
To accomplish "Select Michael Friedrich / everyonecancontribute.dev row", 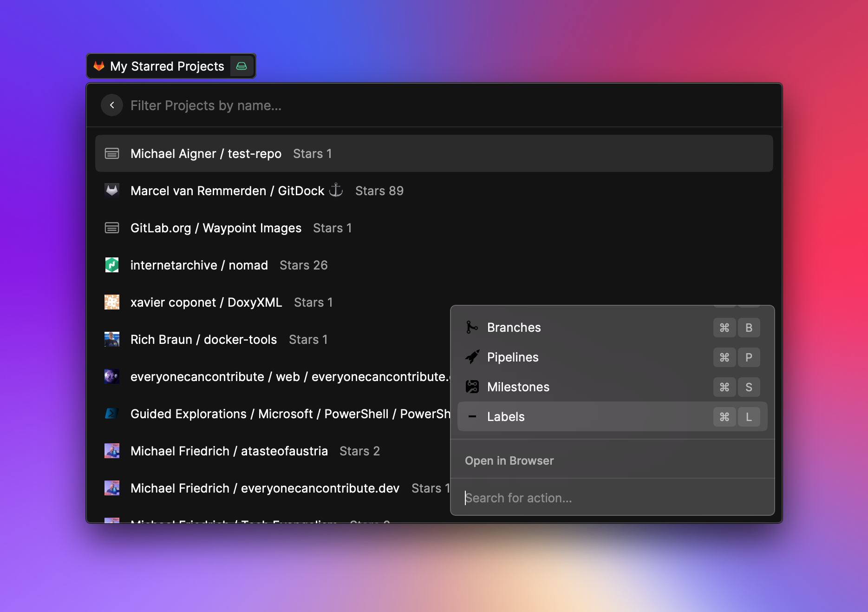I will click(273, 488).
